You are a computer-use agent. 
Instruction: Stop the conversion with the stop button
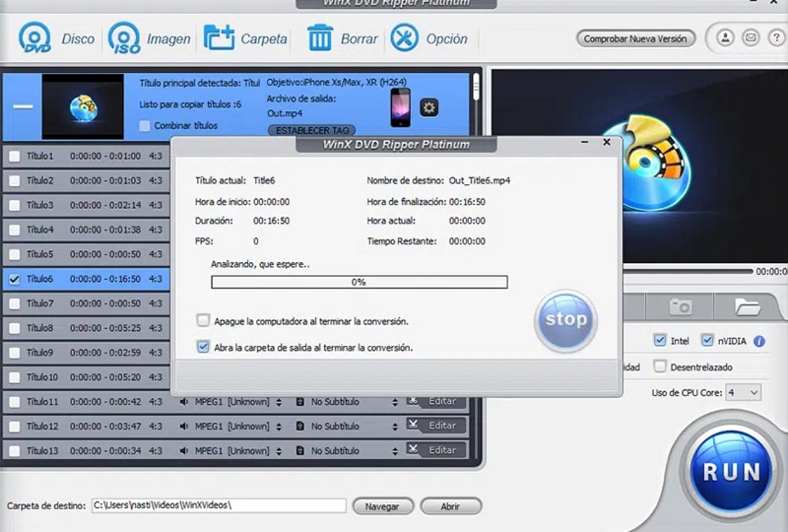pyautogui.click(x=565, y=320)
